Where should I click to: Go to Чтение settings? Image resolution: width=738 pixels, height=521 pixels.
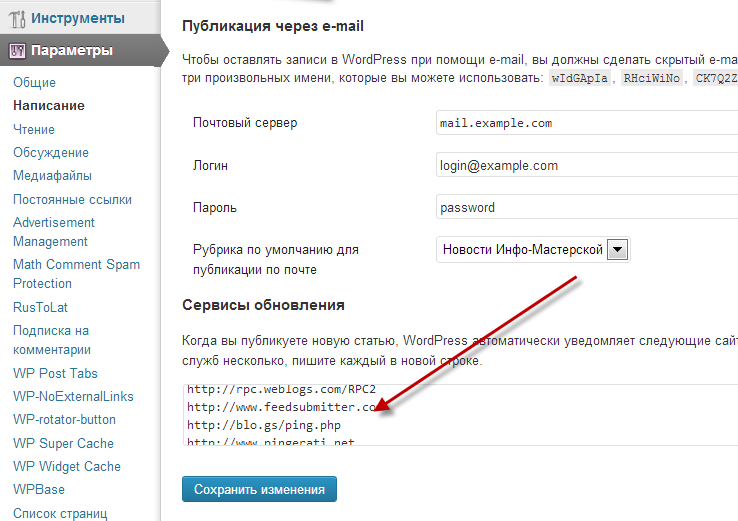[x=34, y=129]
